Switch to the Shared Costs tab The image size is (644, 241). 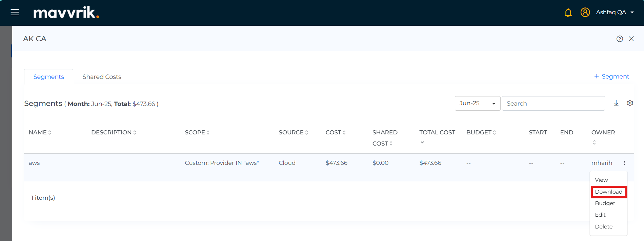pyautogui.click(x=102, y=77)
